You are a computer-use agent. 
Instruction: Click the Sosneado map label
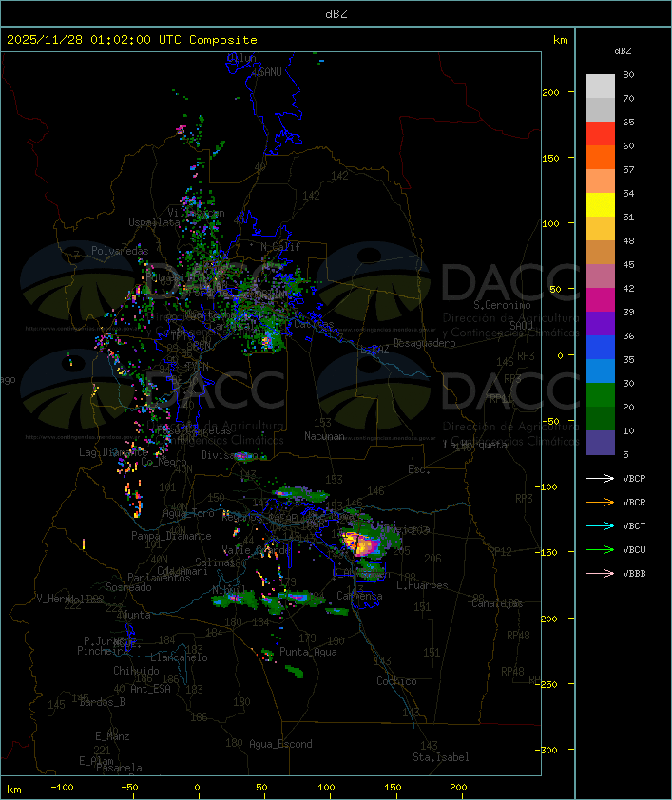[128, 587]
